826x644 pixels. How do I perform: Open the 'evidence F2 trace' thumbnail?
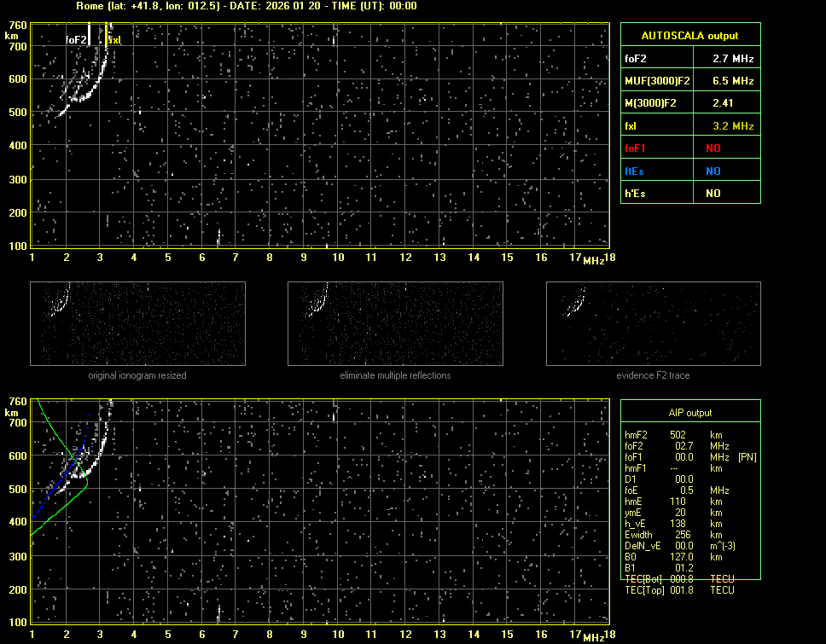tap(653, 323)
